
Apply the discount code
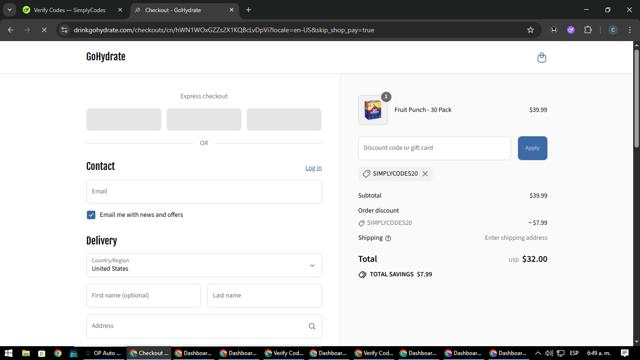point(532,148)
